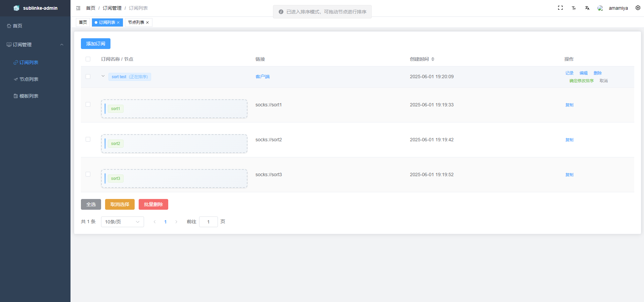The height and width of the screenshot is (302, 644).
Task: Click 复制 for socks://sort1
Action: (569, 105)
